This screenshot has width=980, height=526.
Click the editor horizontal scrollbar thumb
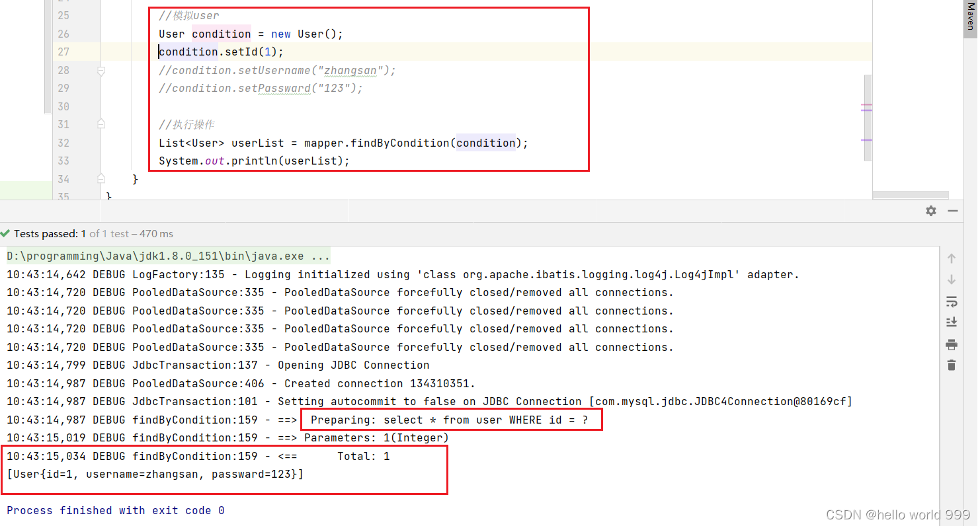[911, 196]
